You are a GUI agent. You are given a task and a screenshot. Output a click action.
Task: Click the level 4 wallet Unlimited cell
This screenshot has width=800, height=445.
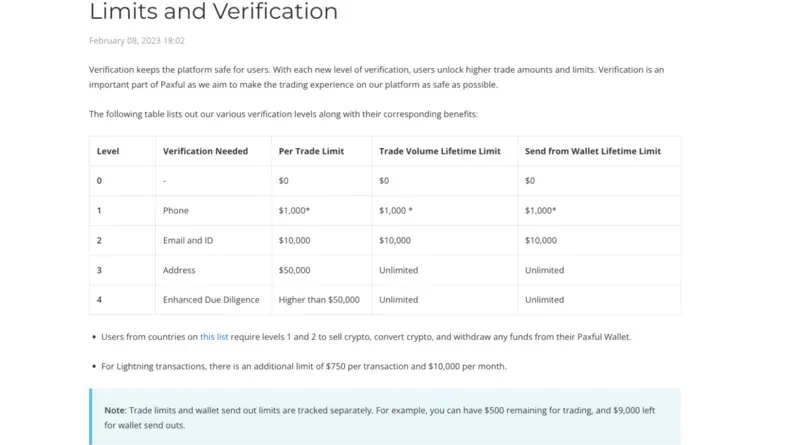(x=599, y=300)
